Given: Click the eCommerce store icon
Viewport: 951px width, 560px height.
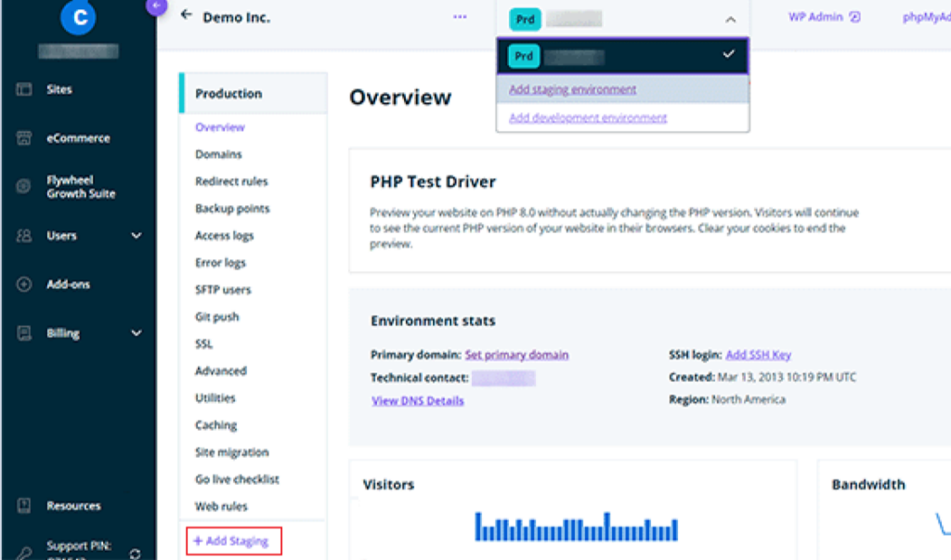Looking at the screenshot, I should [x=24, y=138].
